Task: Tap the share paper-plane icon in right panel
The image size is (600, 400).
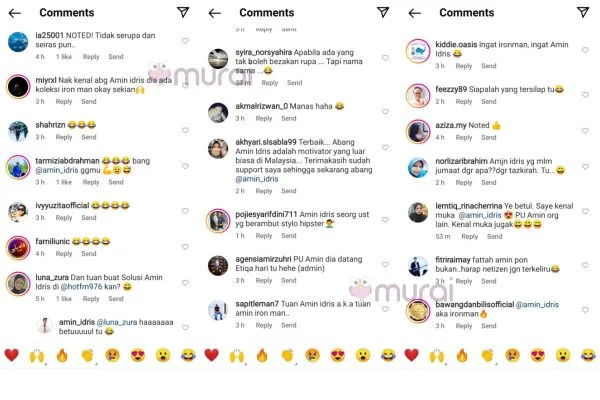Action: [x=583, y=12]
